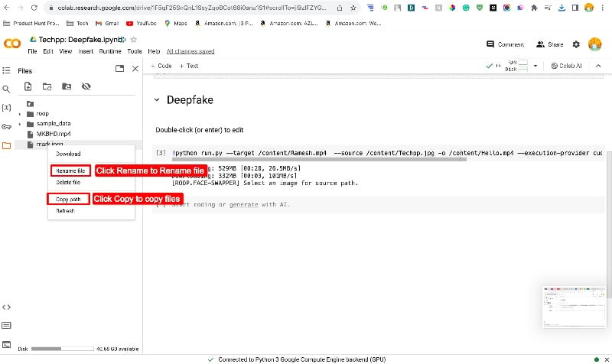
Task: Open the search icon in left sidebar
Action: tap(6, 89)
